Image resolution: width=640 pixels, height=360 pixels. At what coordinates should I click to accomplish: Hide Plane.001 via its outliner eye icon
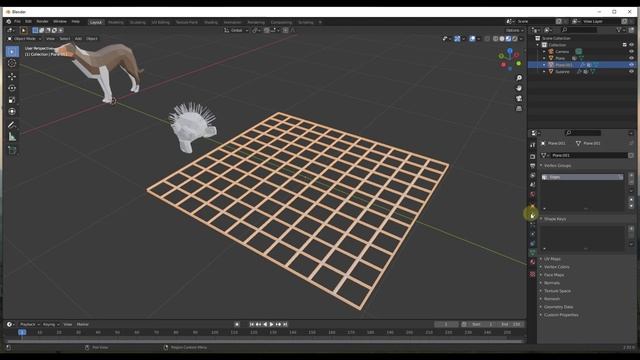tap(631, 65)
